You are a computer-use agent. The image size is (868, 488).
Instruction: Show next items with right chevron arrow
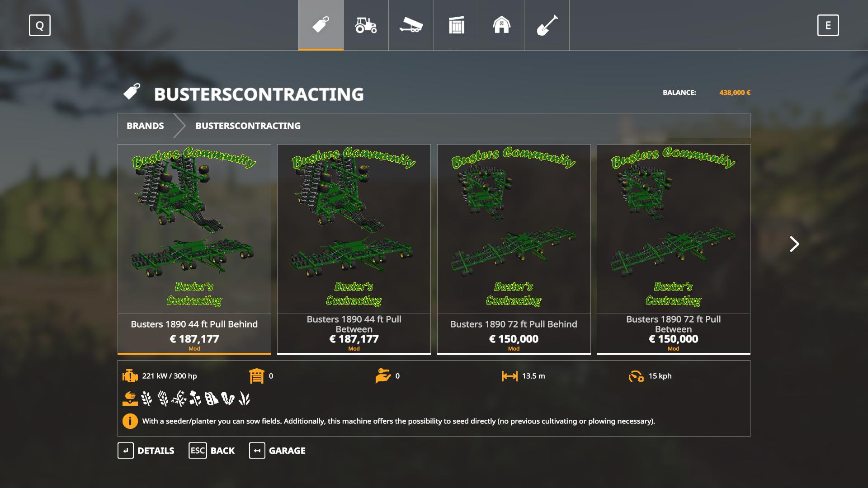[794, 244]
